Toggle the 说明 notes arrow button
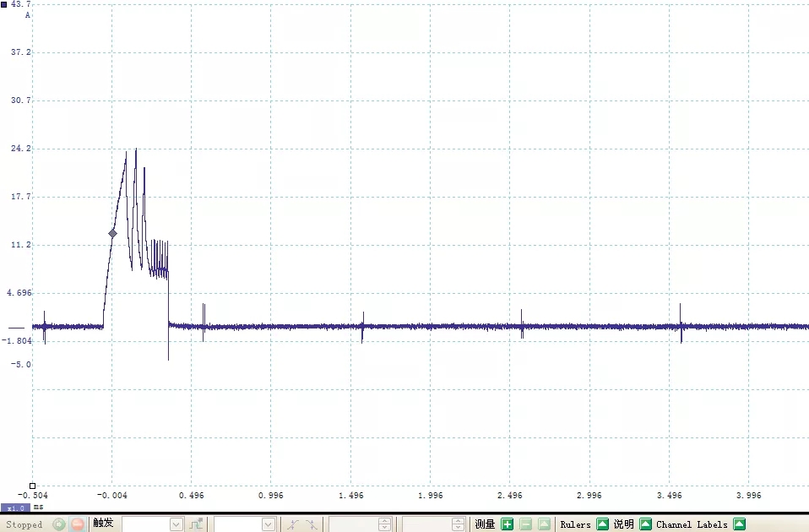 pos(646,524)
